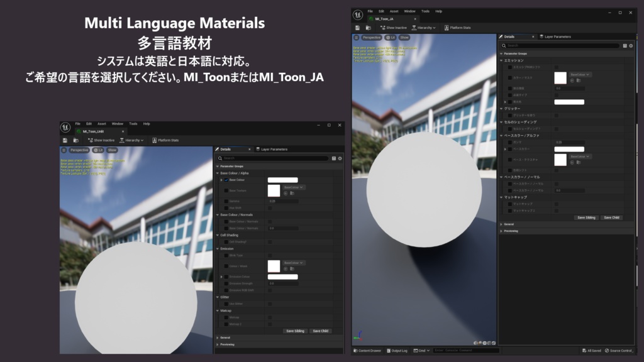Open Content Drawer in MI_Toon_JA status bar
This screenshot has height=362, width=644.
(x=367, y=351)
